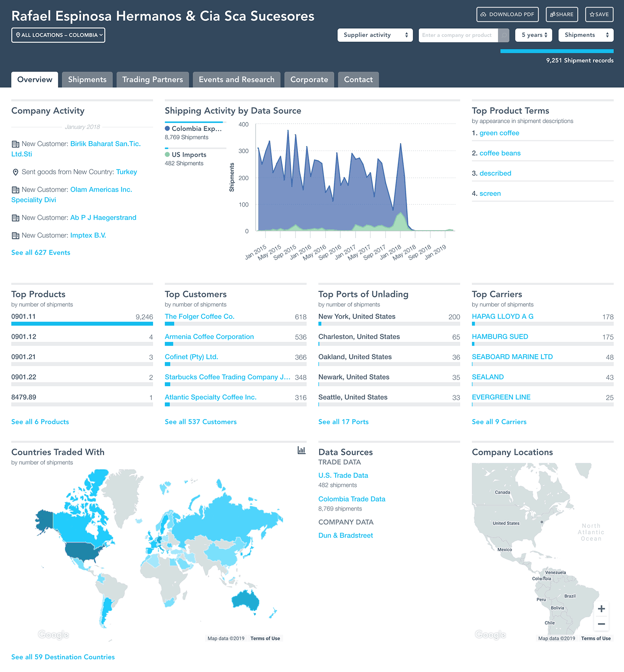624x672 pixels.
Task: Click the Download PDF button
Action: pyautogui.click(x=507, y=15)
